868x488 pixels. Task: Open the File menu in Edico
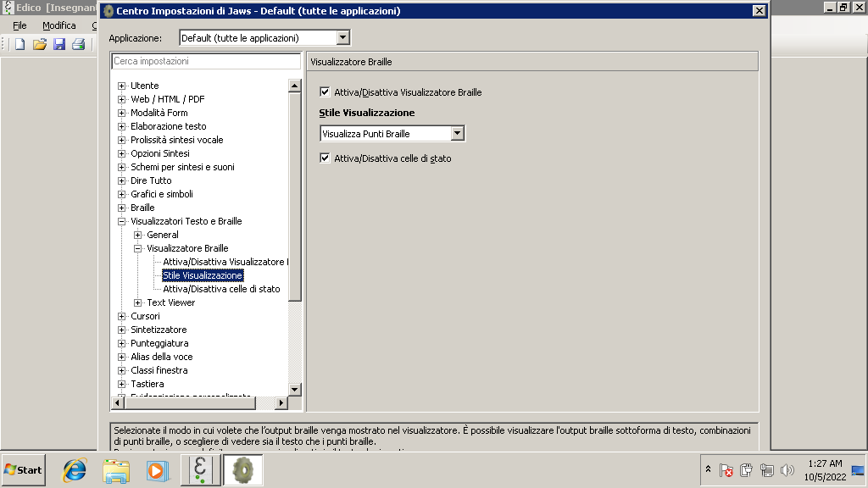(x=19, y=25)
